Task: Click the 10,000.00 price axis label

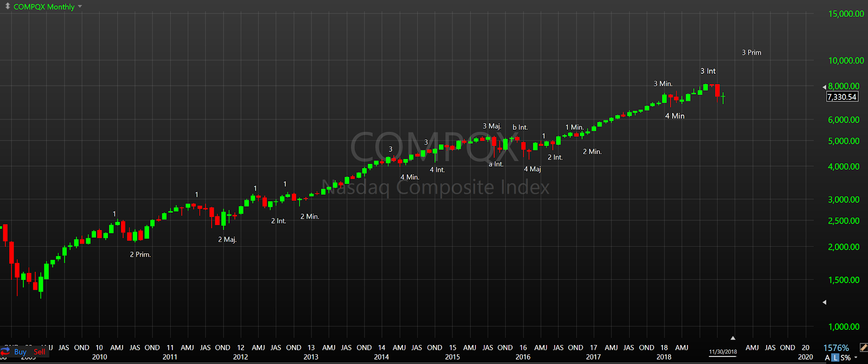Action: (x=846, y=61)
